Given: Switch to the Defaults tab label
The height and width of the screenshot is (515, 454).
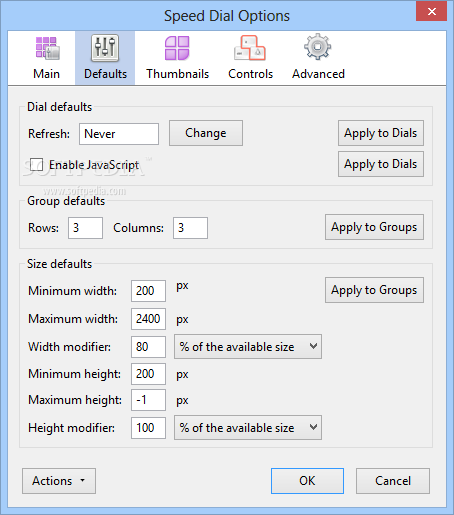Looking at the screenshot, I should pos(105,74).
